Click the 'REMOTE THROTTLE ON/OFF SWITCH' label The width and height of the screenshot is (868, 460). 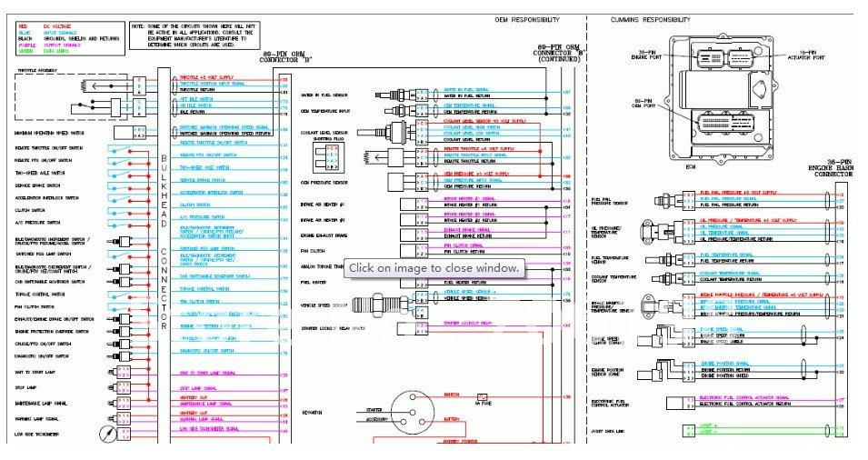click(48, 148)
